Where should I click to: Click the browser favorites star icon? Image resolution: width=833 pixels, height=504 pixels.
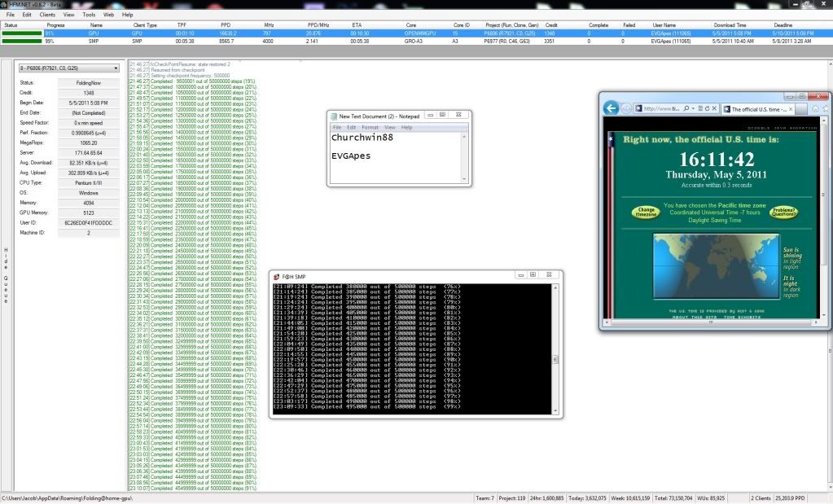click(826, 108)
